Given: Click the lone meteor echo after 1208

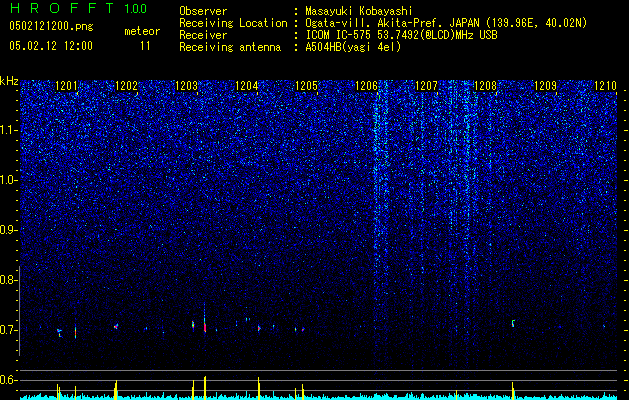Looking at the screenshot, I should (x=513, y=323).
